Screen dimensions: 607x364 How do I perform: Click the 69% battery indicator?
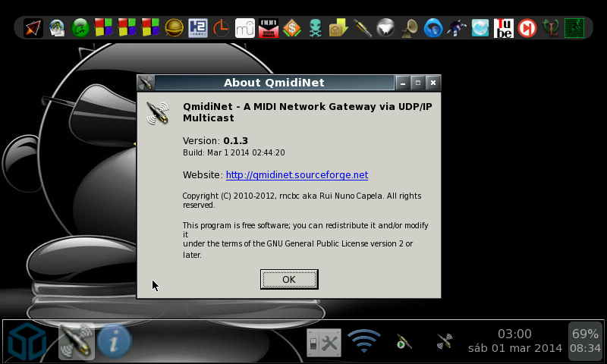coord(585,340)
